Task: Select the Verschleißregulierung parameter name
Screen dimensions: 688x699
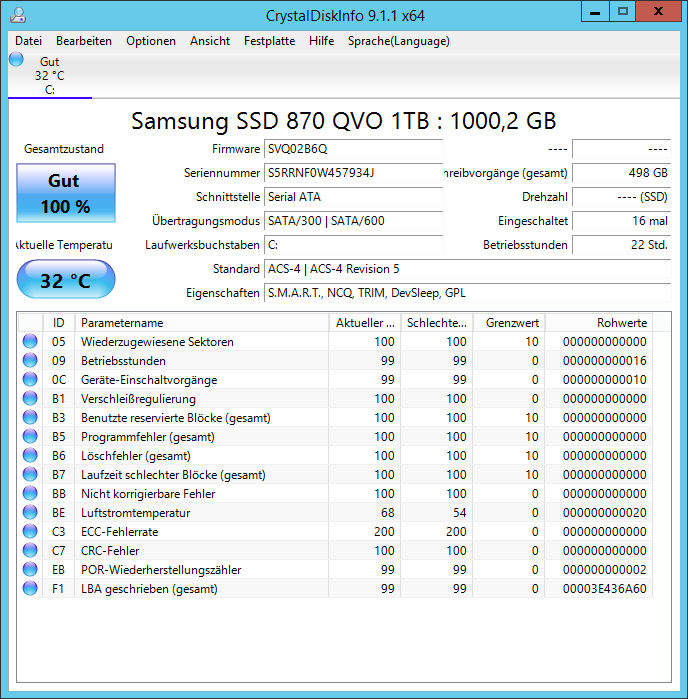Action: [x=138, y=399]
